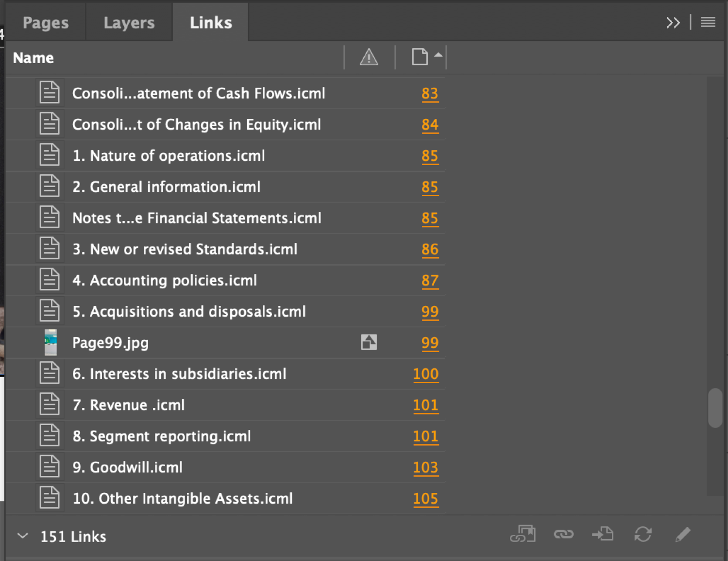
Task: Sort links by status warning column
Action: pyautogui.click(x=369, y=57)
